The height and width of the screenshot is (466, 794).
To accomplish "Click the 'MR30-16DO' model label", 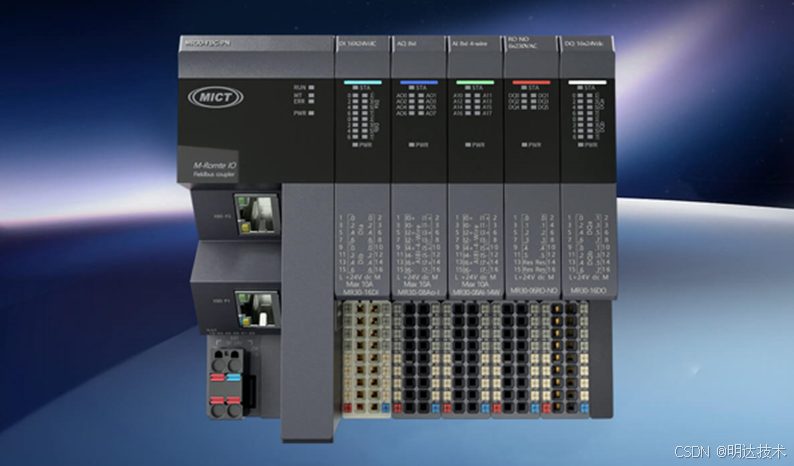I will [x=588, y=291].
